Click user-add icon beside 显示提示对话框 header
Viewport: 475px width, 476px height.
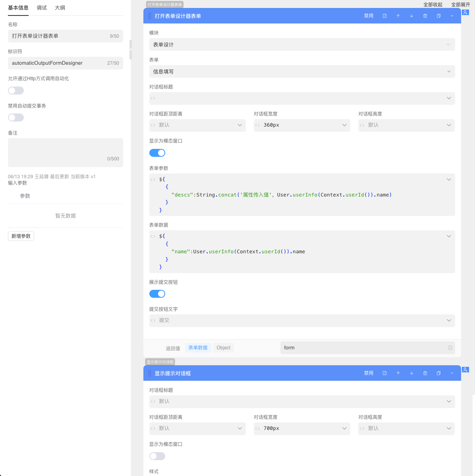465,370
